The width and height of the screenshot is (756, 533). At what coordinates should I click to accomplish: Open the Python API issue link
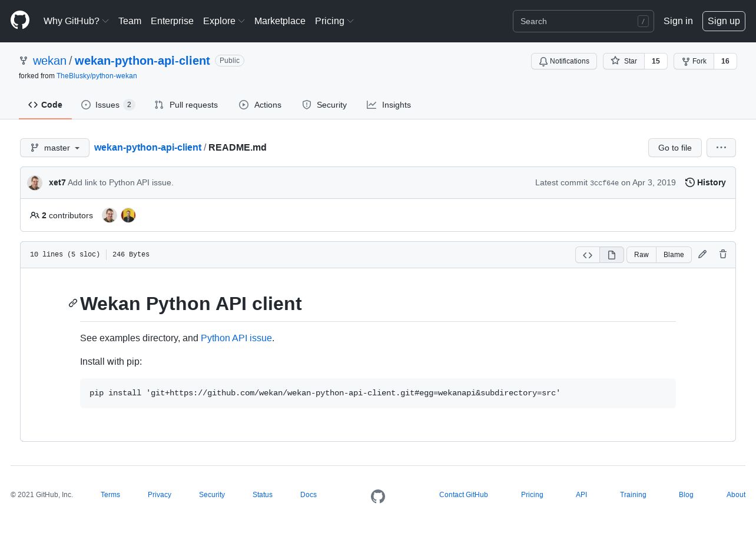236,338
